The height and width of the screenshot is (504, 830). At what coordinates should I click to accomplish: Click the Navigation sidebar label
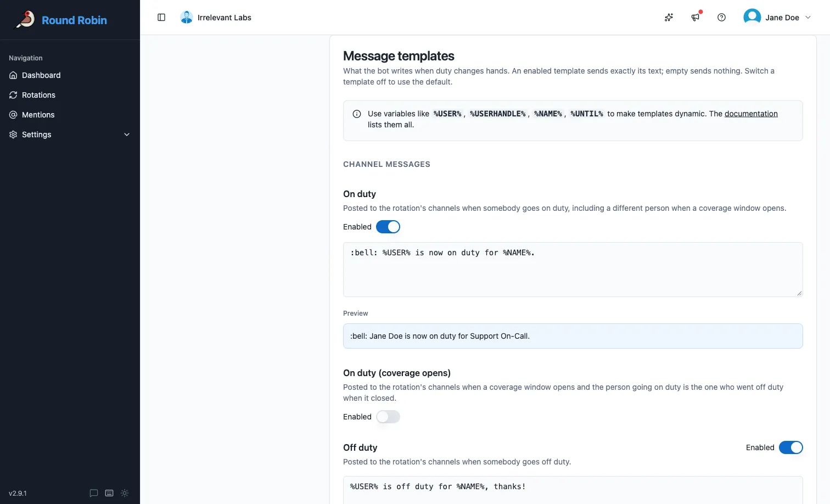[x=26, y=58]
